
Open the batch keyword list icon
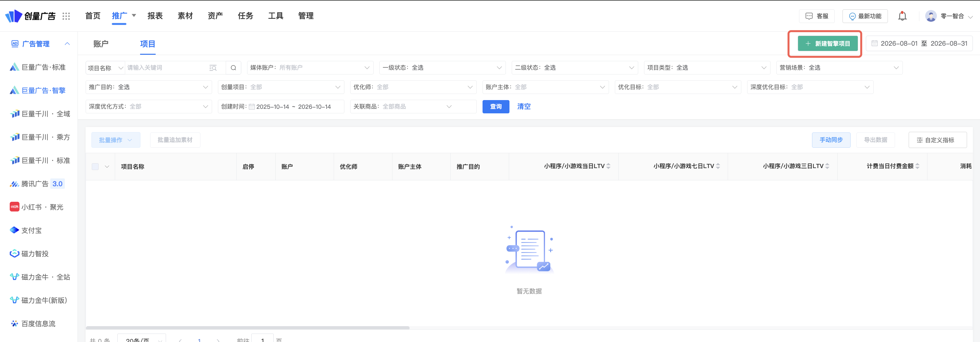coord(213,68)
